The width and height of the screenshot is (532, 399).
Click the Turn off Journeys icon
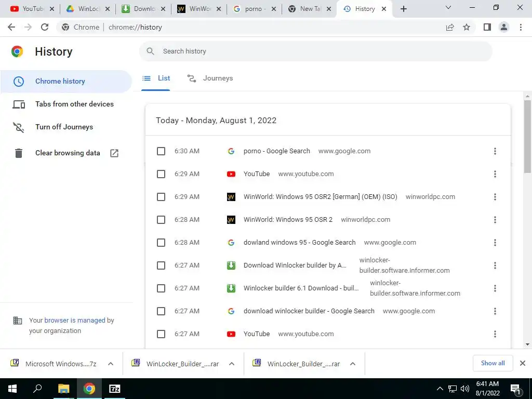click(18, 127)
